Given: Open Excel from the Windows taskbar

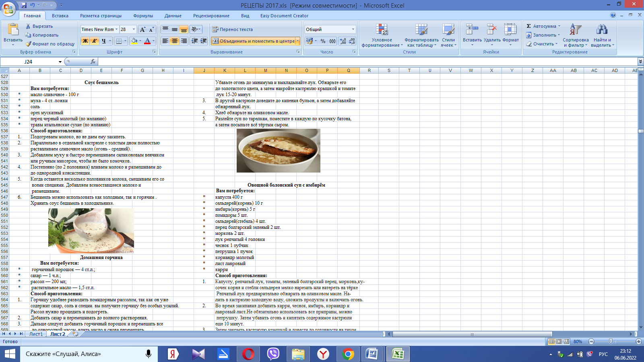Looking at the screenshot, I should pos(398,354).
